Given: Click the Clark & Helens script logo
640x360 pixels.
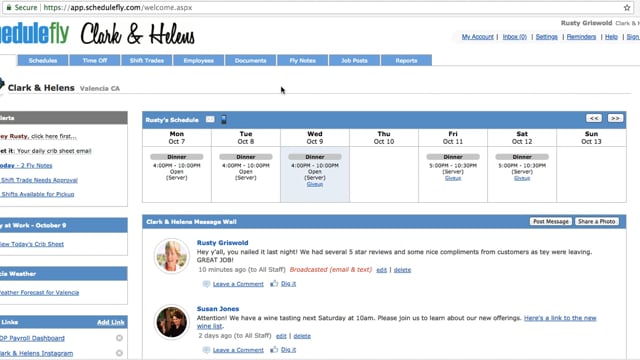Looking at the screenshot, I should coord(138,34).
